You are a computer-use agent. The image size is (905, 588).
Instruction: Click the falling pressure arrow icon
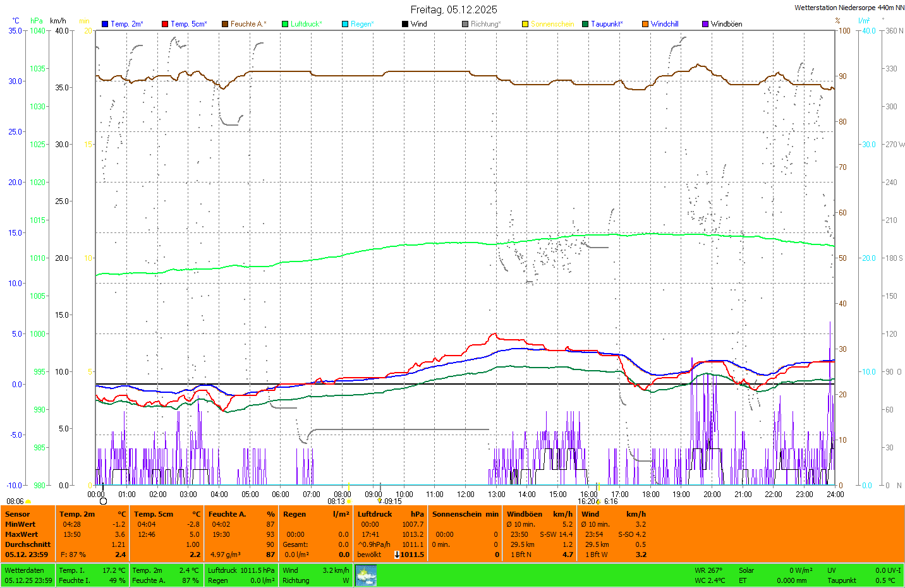[x=397, y=555]
